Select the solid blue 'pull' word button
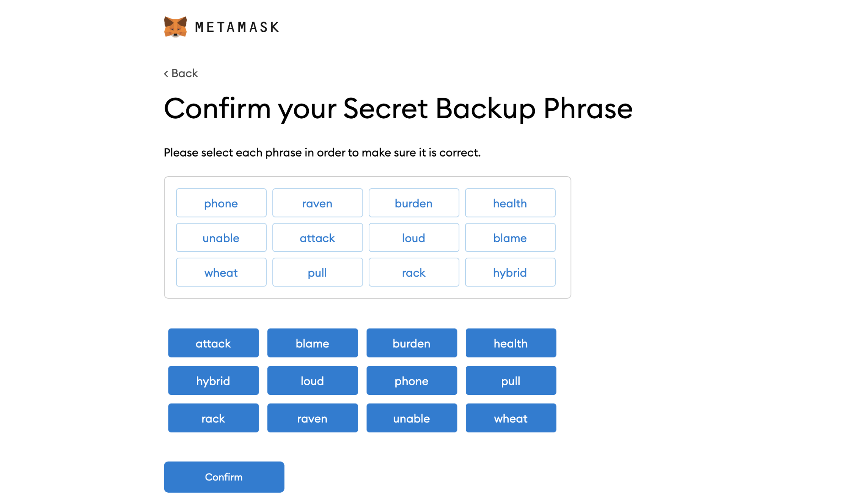This screenshot has height=504, width=861. (511, 380)
